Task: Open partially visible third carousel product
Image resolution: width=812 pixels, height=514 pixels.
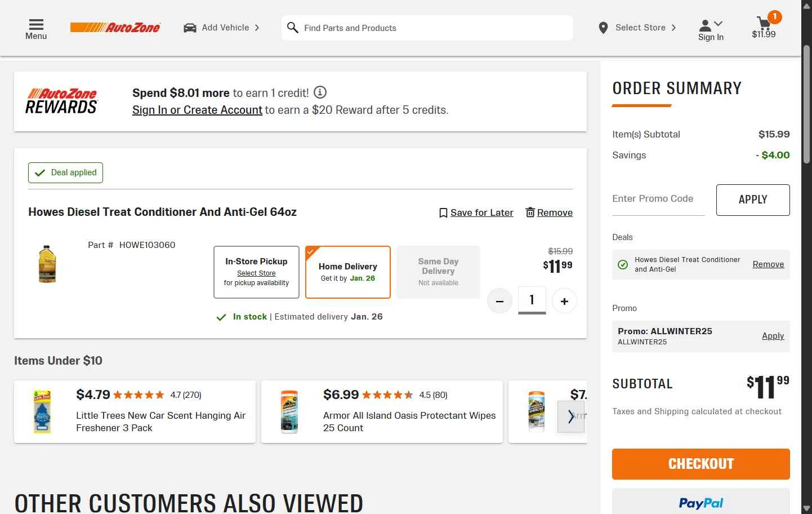Action: [547, 411]
